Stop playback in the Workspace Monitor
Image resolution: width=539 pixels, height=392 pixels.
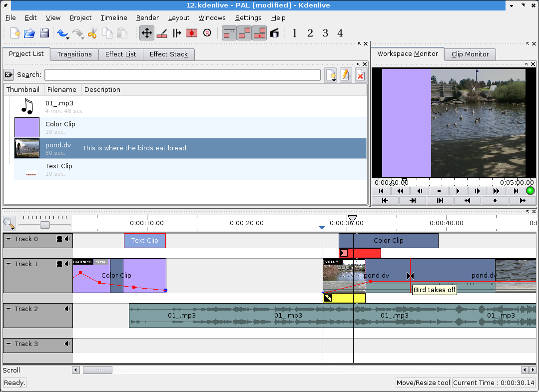click(x=439, y=191)
